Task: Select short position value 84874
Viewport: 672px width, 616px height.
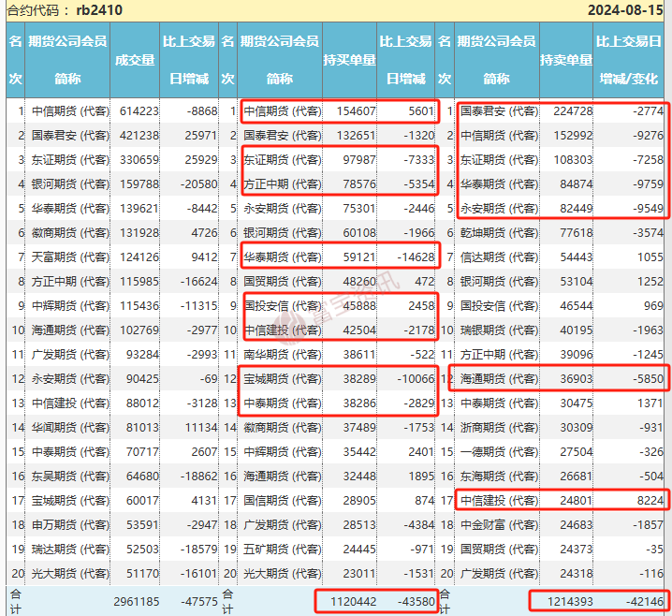Action: (x=577, y=184)
